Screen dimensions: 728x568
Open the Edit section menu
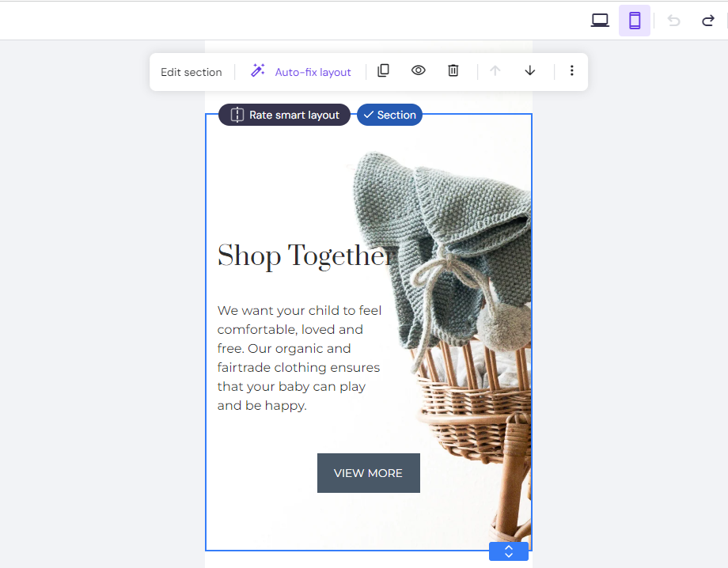(191, 71)
